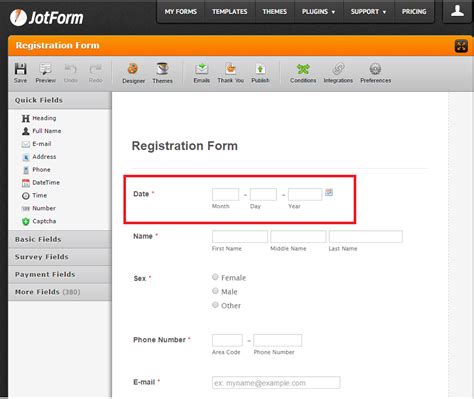Click the E-mail input field
Image resolution: width=474 pixels, height=399 pixels.
[276, 383]
